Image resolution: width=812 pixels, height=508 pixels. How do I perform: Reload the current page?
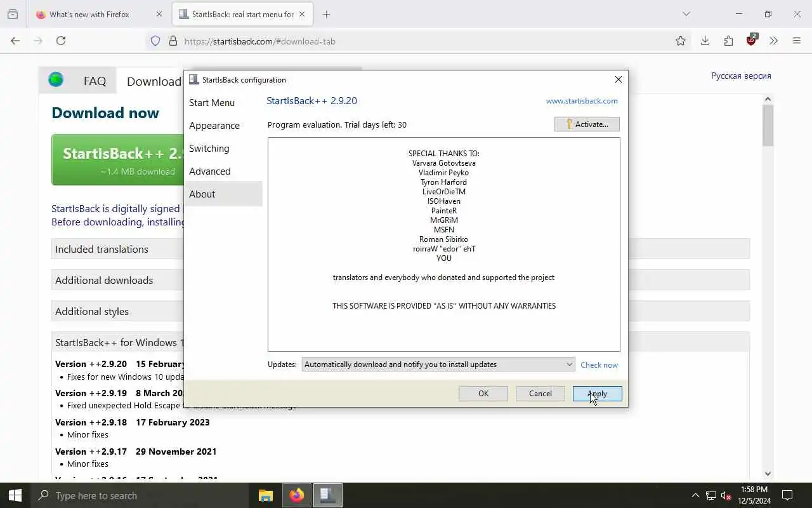[61, 41]
